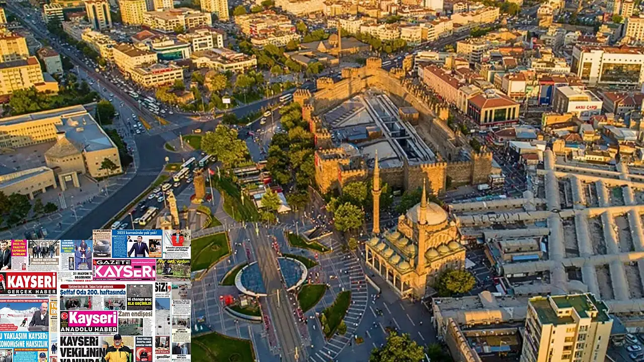Click the clock tower in the square

[x=199, y=185]
